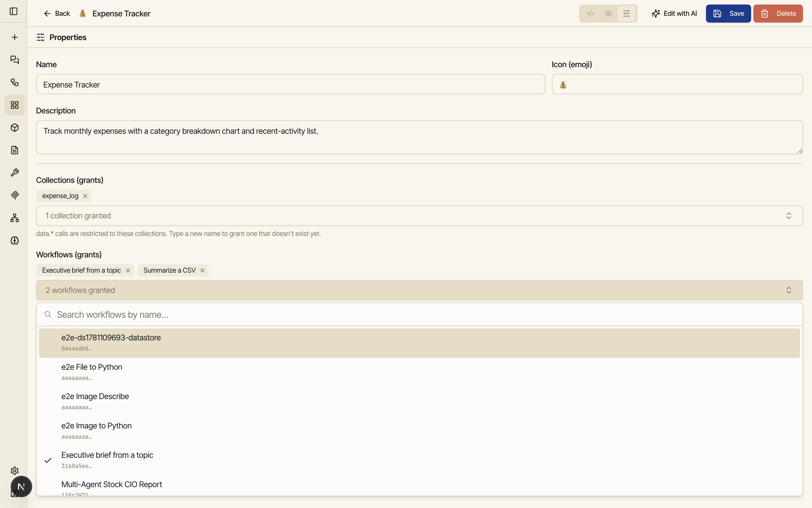Screen dimensions: 812x508
Task: Open the wrench tools sidebar icon
Action: (x=14, y=173)
